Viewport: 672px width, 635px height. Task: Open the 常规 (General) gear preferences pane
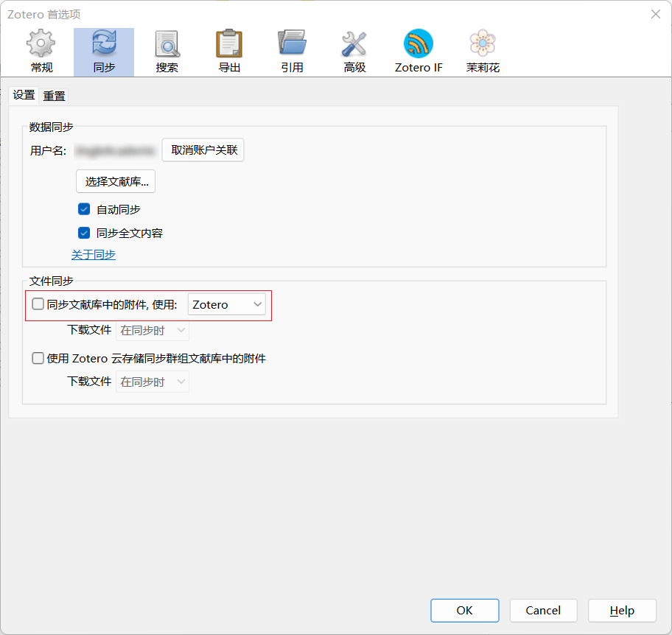point(41,52)
